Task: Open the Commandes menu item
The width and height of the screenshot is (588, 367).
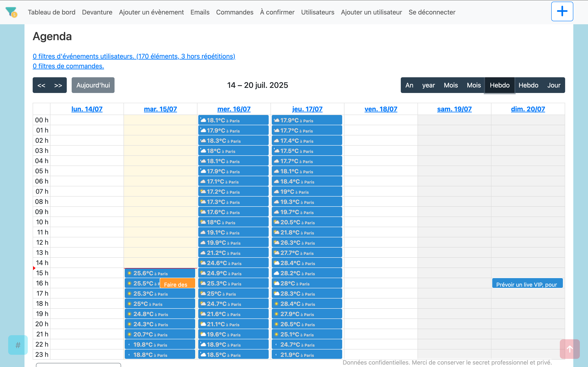Action: tap(234, 12)
